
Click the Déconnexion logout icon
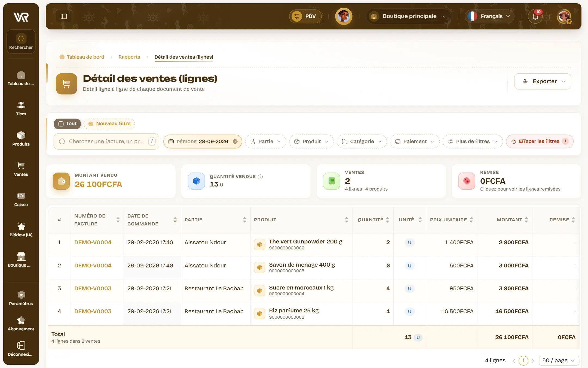pos(21,346)
